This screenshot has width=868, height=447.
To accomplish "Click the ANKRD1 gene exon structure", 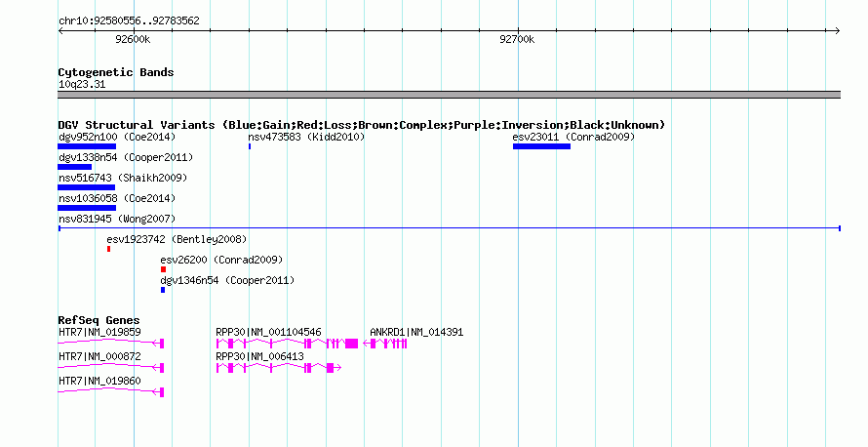I will pyautogui.click(x=385, y=344).
